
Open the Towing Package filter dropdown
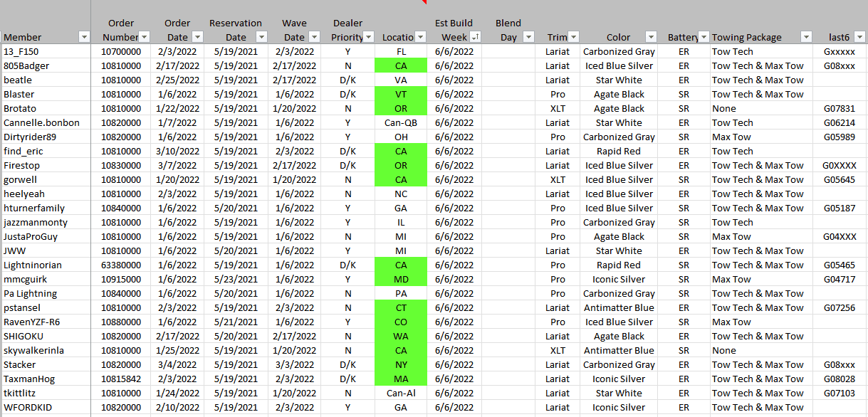click(x=805, y=37)
